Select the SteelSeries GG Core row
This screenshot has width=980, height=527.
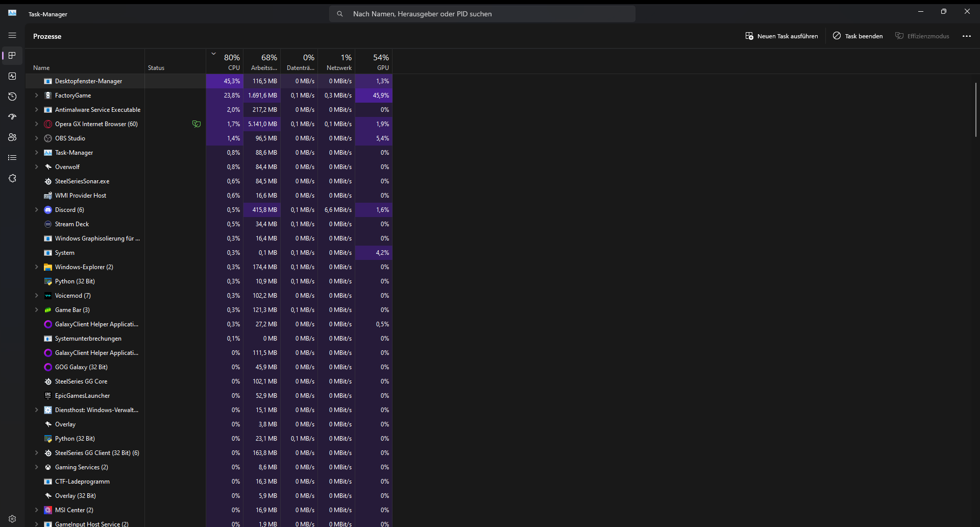(x=209, y=381)
